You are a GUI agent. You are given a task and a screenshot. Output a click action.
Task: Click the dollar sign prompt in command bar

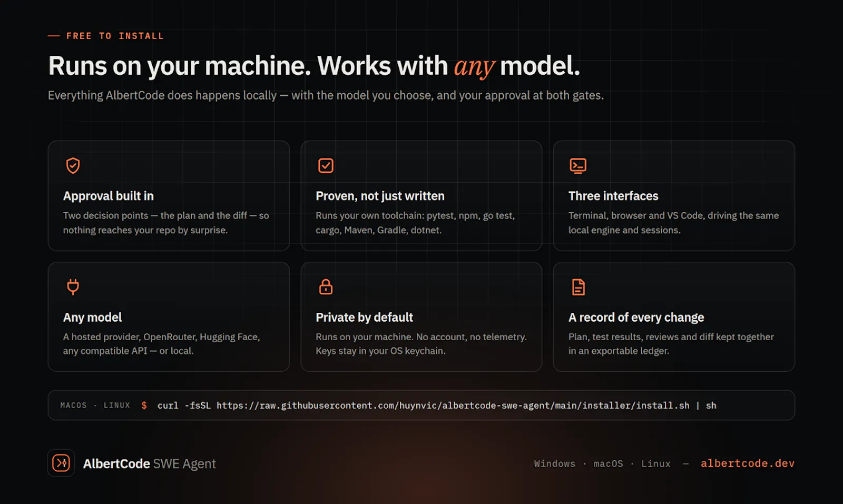[144, 406]
